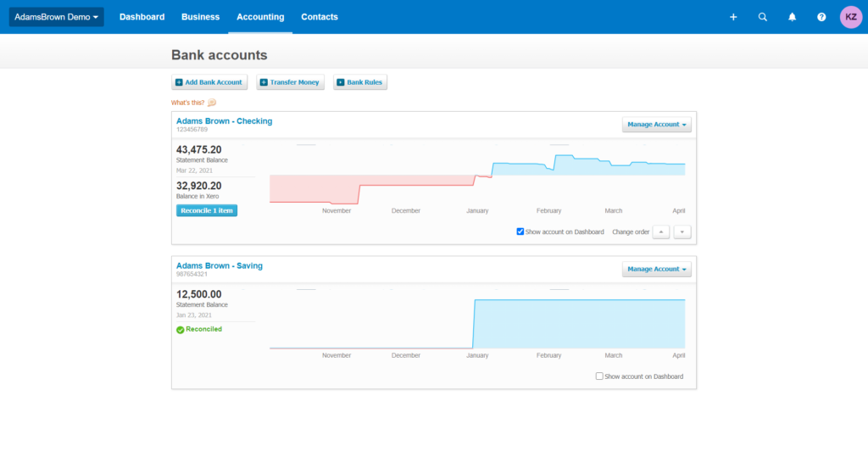Open Manage Account dropdown for Checking

[x=657, y=125]
